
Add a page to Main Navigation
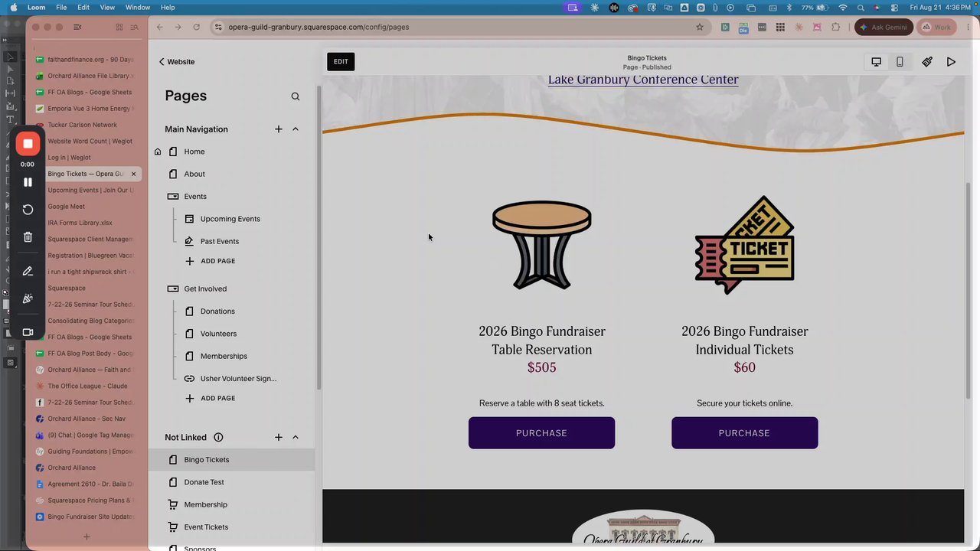point(279,129)
